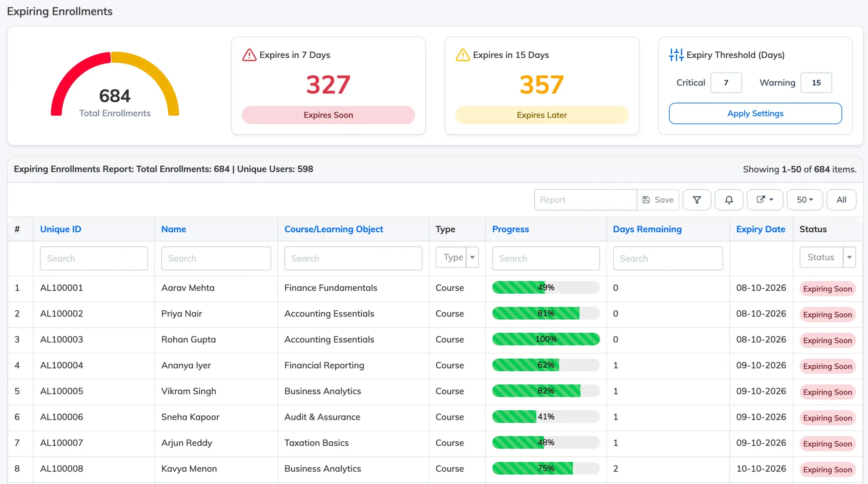Apply the threshold settings
Image resolution: width=868 pixels, height=484 pixels.
coord(755,113)
